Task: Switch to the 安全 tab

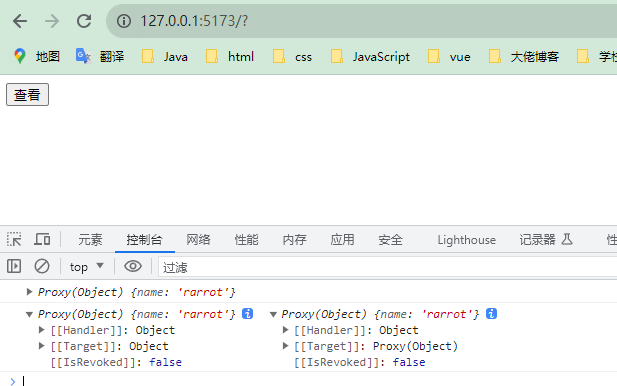Action: point(390,240)
